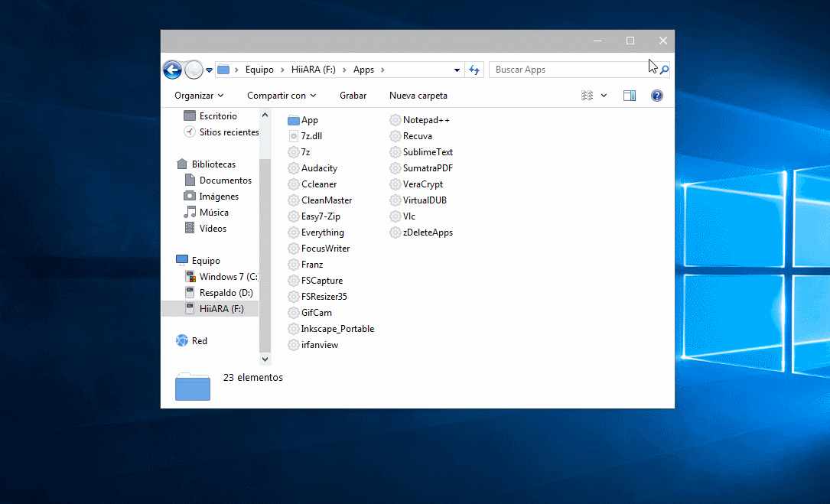Select the Audacity icon
830x504 pixels.
click(294, 168)
